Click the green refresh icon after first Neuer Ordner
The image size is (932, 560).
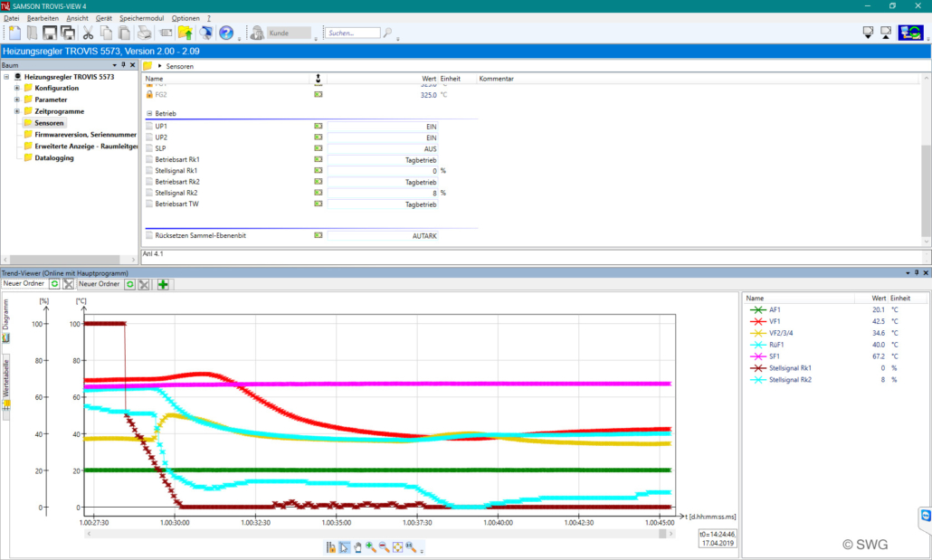click(54, 284)
